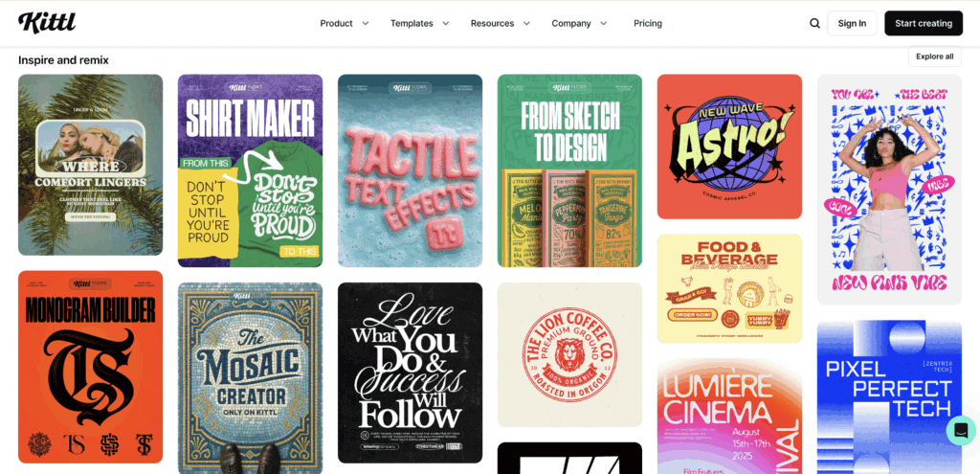Click the Explore all button
The height and width of the screenshot is (474, 980).
pyautogui.click(x=934, y=56)
